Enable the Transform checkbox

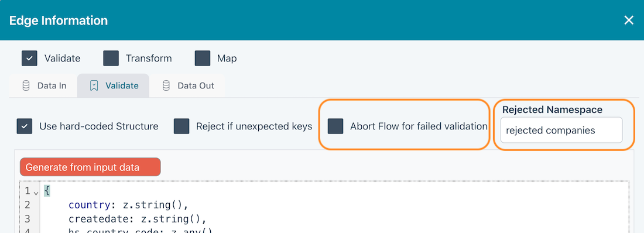(111, 59)
